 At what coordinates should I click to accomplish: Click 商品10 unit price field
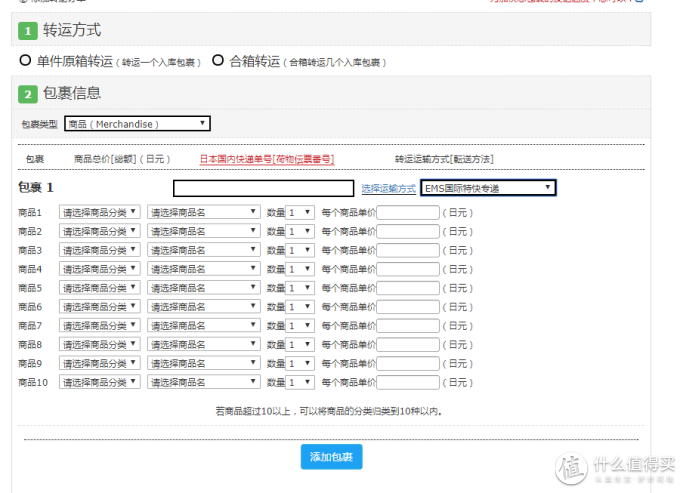[408, 382]
